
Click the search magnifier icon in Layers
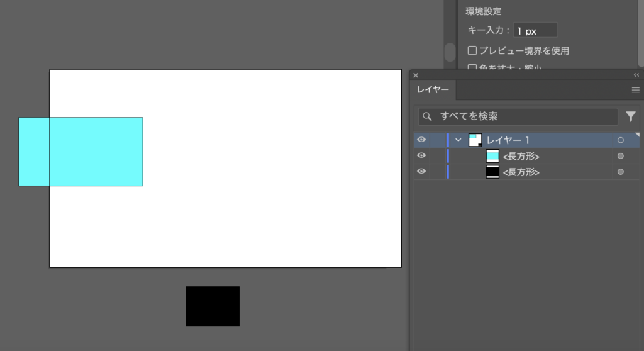(x=427, y=117)
